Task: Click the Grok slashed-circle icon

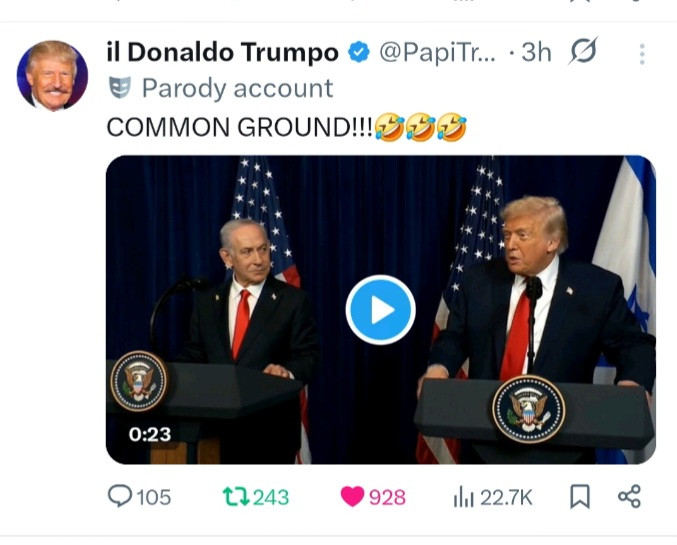Action: click(x=583, y=51)
